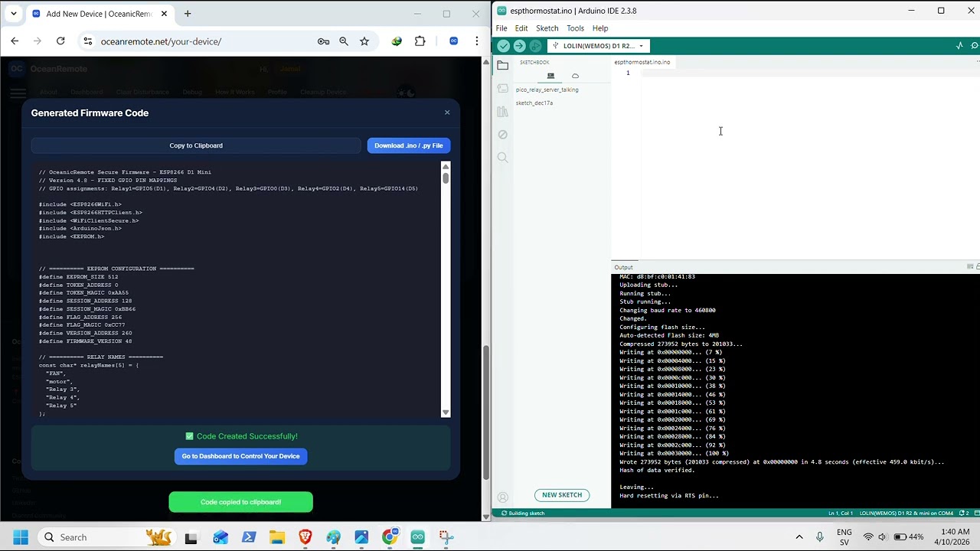Click line 1 in the code editor
This screenshot has width=980, height=551.
(x=810, y=73)
